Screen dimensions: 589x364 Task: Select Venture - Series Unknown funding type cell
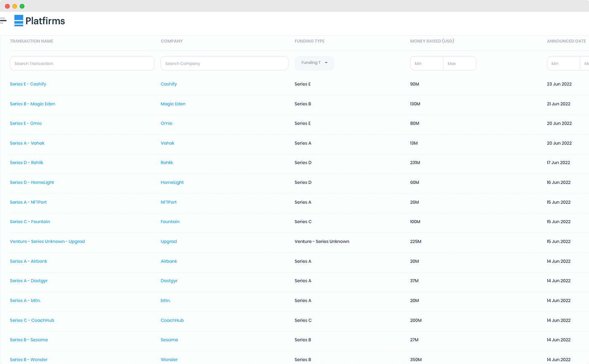[322, 241]
